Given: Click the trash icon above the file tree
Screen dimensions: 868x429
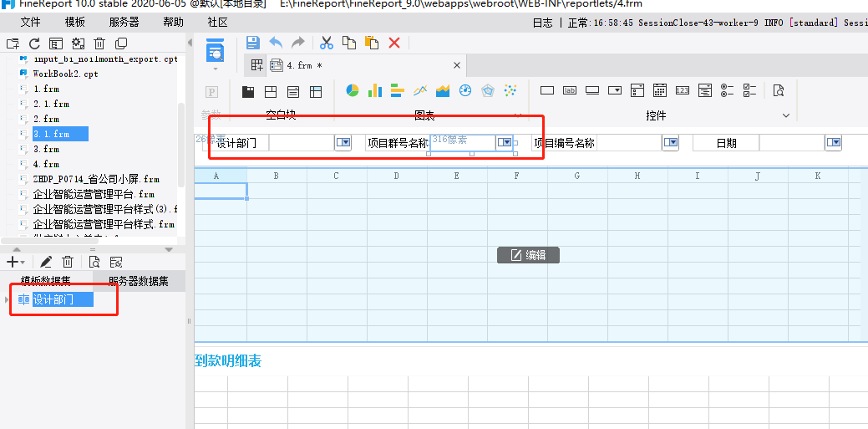Looking at the screenshot, I should pos(99,43).
